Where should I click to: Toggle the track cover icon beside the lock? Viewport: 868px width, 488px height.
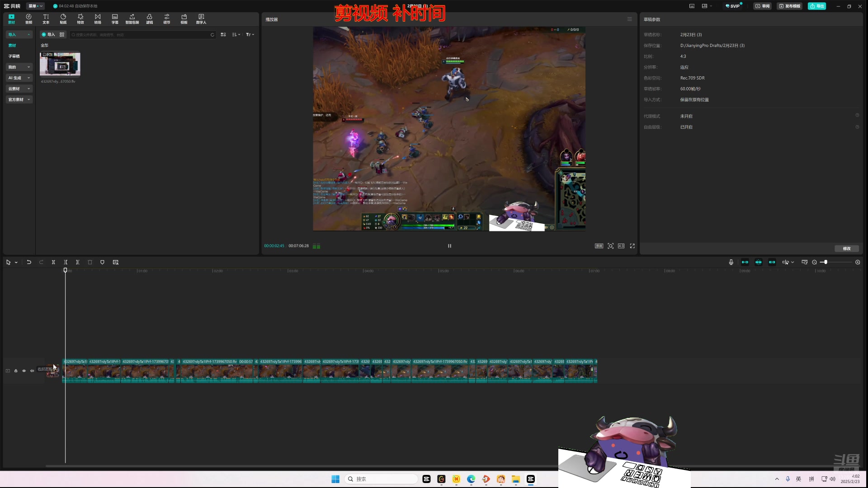8,371
